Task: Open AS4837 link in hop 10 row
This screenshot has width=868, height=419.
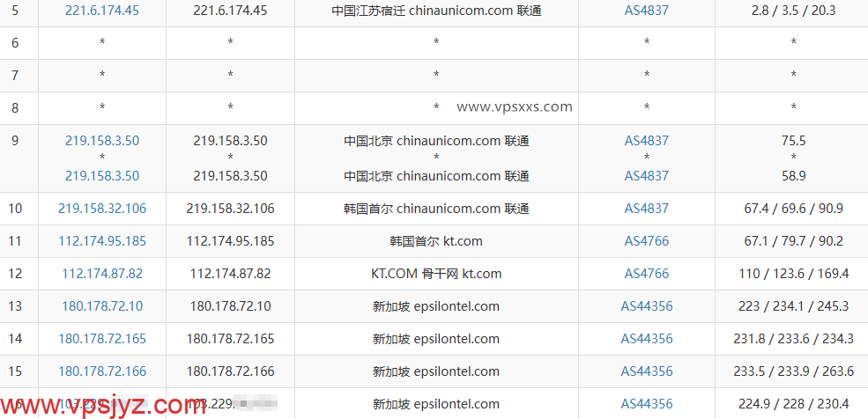Action: point(647,209)
